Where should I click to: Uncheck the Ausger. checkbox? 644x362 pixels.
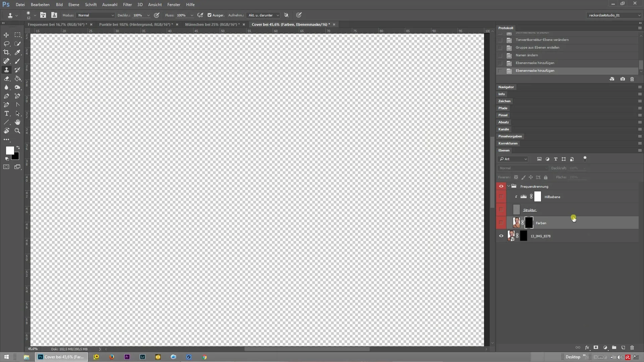(209, 15)
